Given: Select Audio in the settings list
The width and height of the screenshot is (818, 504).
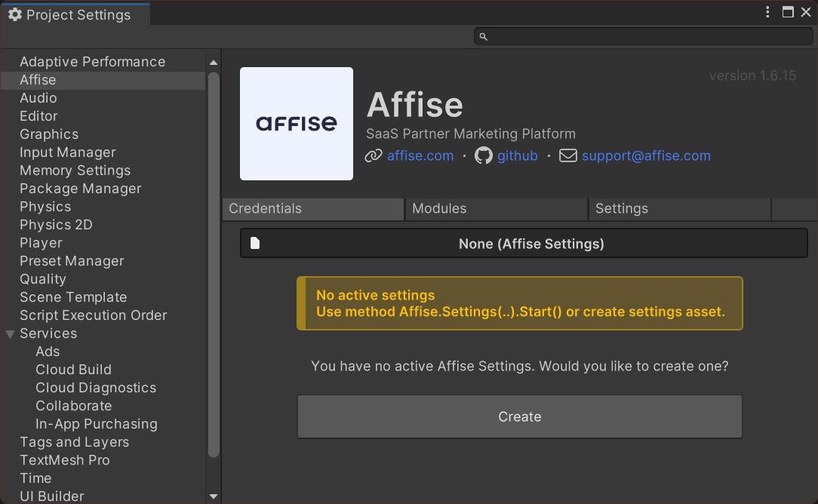Looking at the screenshot, I should [38, 97].
